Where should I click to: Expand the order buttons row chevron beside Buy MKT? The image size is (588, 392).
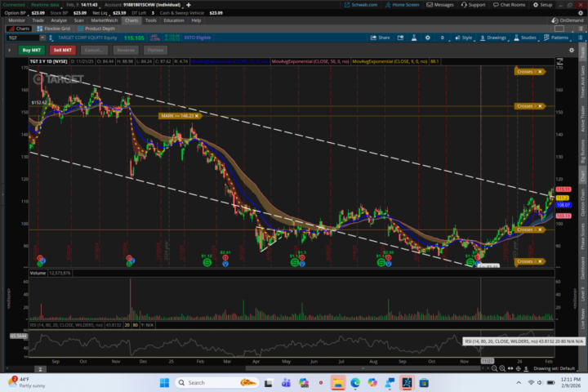coord(9,50)
